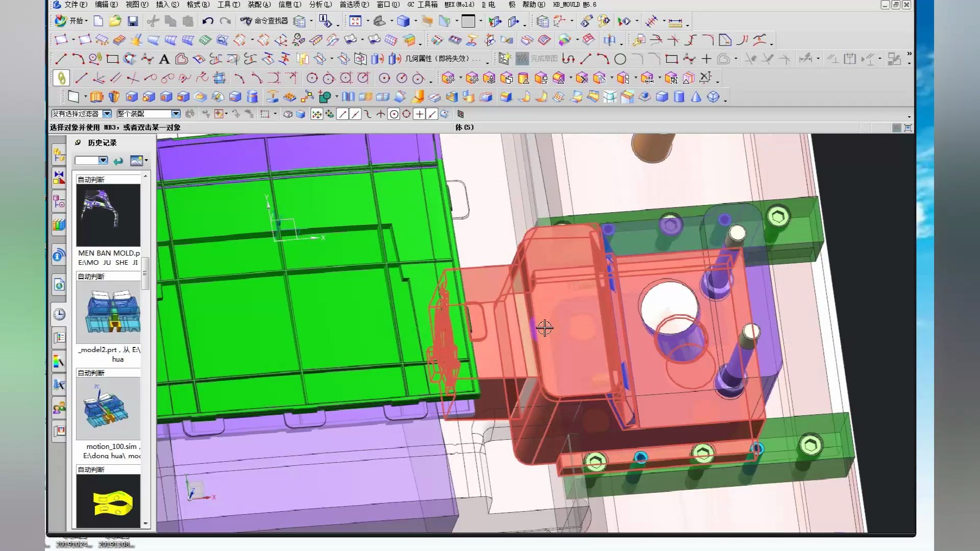The height and width of the screenshot is (551, 980).
Task: Open the Command Finder (命令查找器)
Action: click(264, 21)
